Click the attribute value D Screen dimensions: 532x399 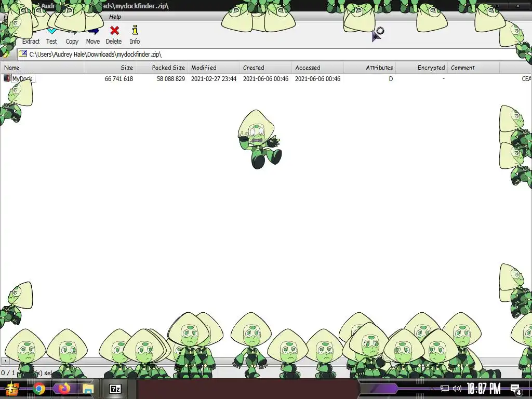click(391, 79)
